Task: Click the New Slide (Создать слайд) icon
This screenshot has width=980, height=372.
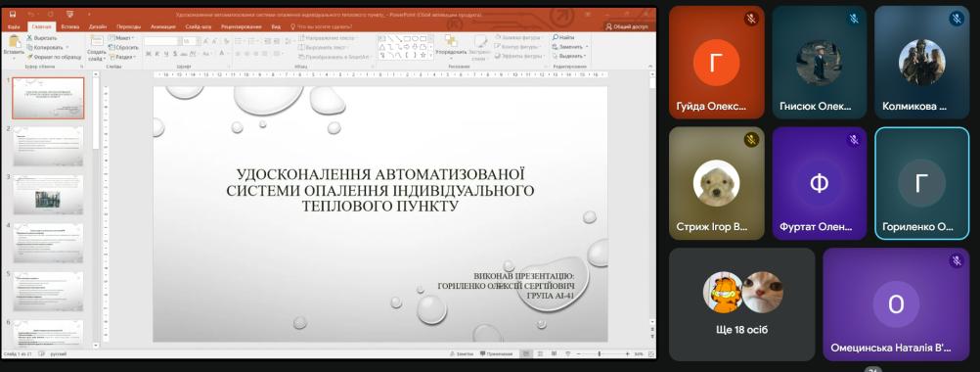Action: (x=98, y=41)
